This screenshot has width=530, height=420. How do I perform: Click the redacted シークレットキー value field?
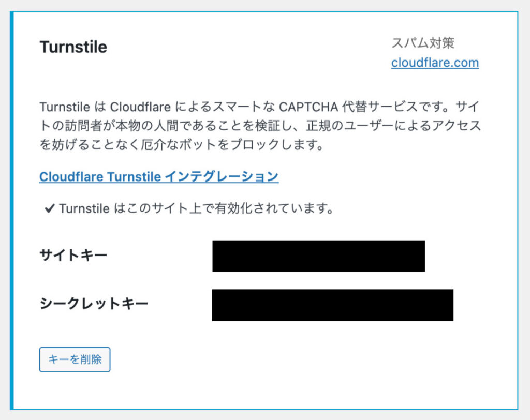pos(332,305)
